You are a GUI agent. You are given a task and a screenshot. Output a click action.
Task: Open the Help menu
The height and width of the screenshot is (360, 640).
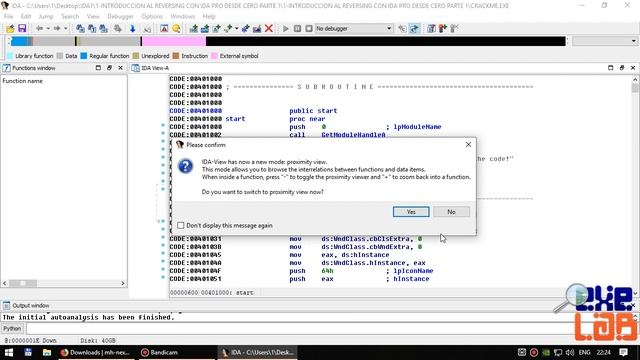pyautogui.click(x=209, y=16)
